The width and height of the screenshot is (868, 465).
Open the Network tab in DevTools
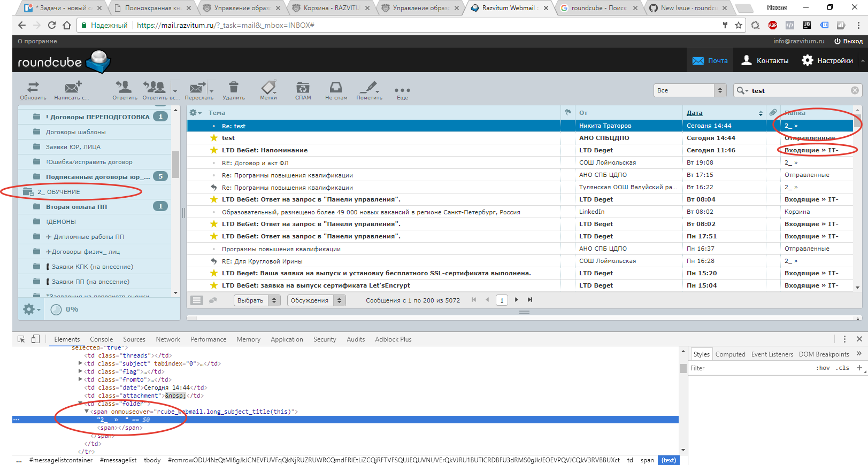point(168,339)
